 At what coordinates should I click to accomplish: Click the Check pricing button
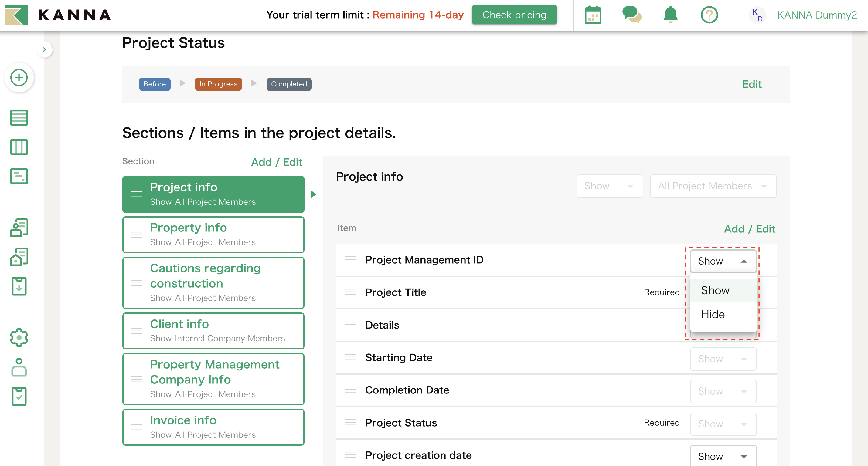514,15
